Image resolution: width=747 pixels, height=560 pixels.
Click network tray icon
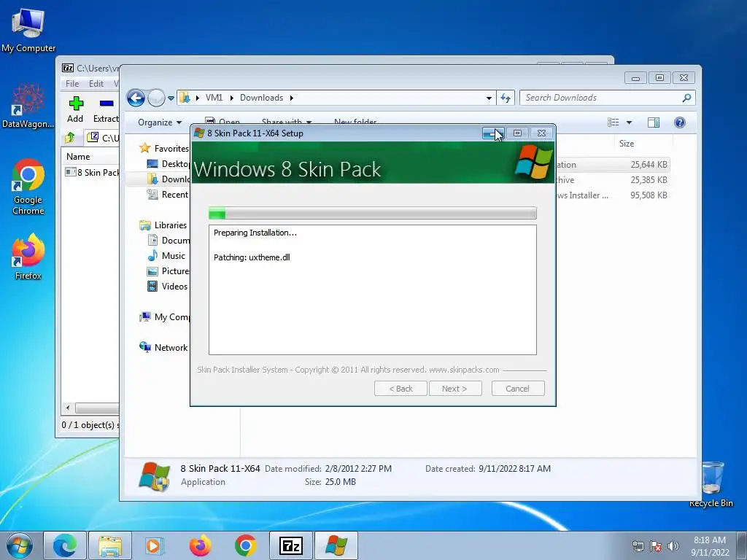(x=638, y=546)
